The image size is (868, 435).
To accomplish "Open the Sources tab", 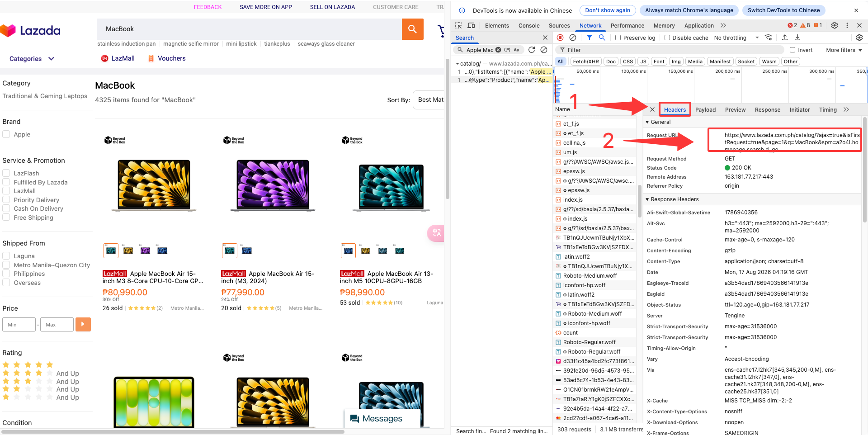I will point(559,26).
